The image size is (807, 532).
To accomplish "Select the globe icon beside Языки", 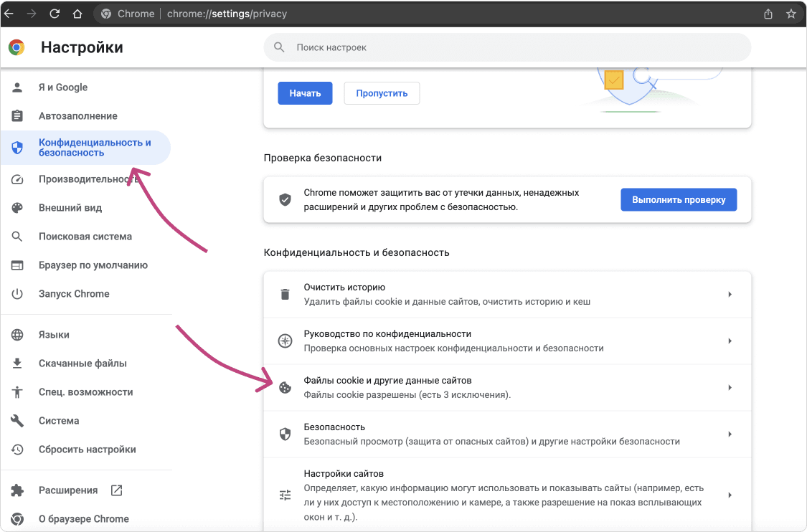I will click(x=16, y=334).
